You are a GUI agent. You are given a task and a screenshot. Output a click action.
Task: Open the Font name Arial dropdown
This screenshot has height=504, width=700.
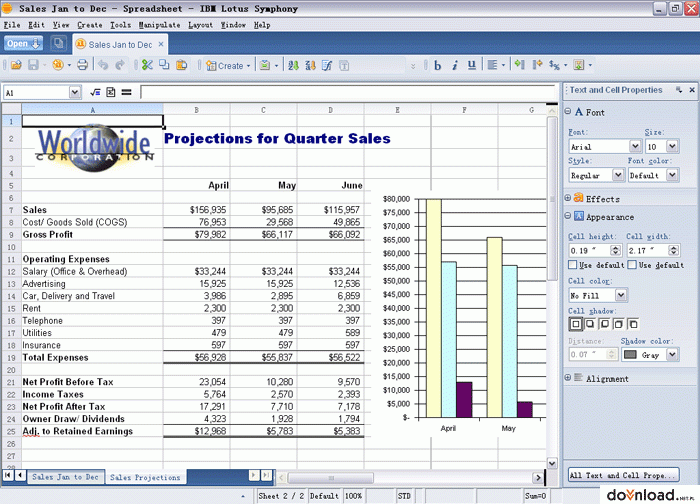point(635,146)
